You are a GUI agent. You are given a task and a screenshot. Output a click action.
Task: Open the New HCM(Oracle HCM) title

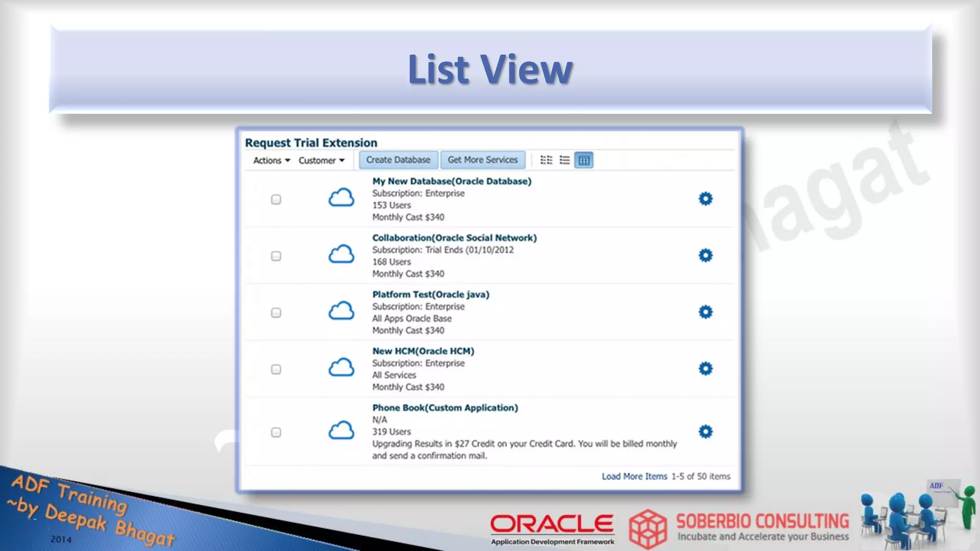(423, 351)
